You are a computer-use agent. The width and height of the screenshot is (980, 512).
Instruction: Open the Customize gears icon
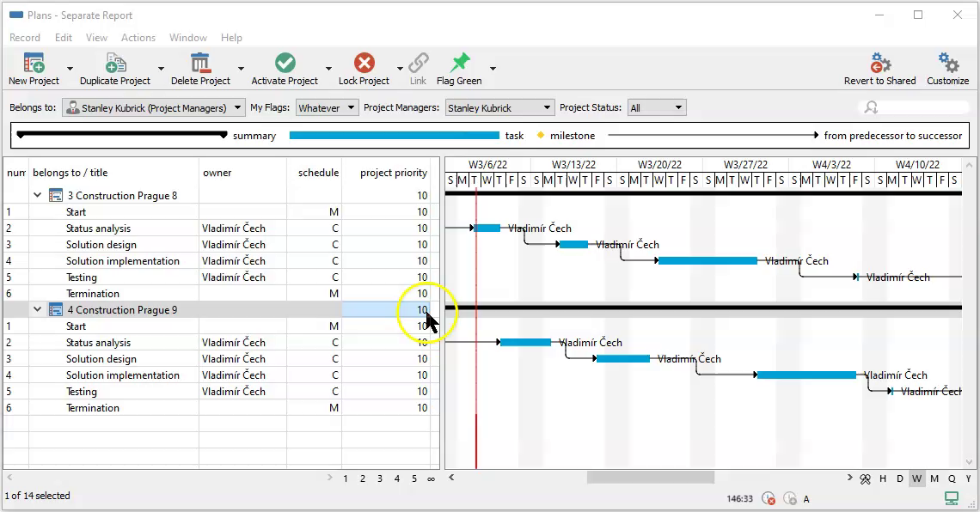coord(947,64)
